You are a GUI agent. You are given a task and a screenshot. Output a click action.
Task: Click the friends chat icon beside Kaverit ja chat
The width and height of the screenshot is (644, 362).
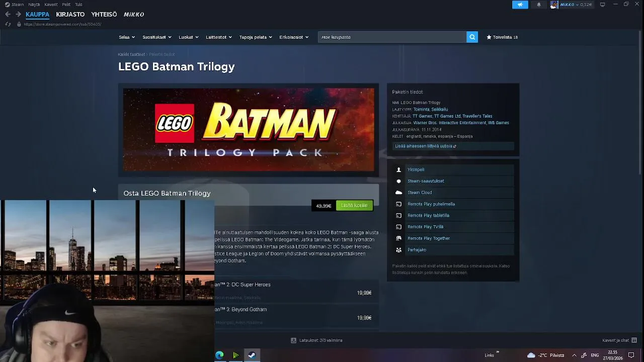coord(634,340)
